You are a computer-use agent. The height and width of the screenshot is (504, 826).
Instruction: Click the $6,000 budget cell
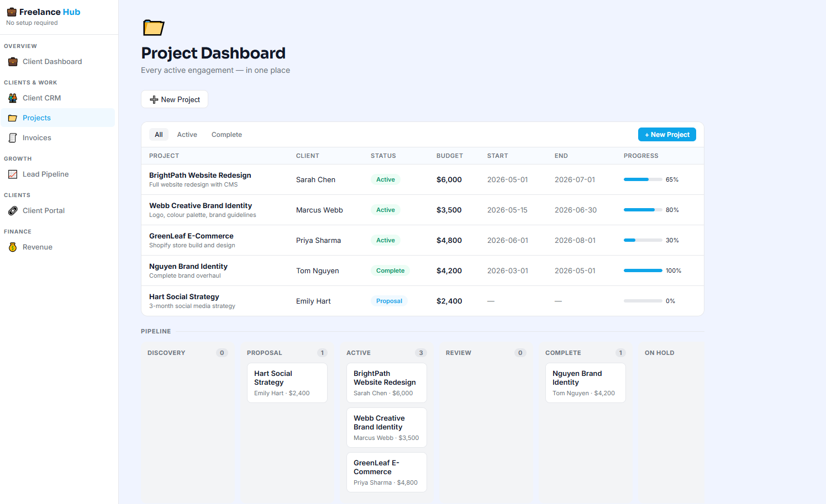pos(449,179)
